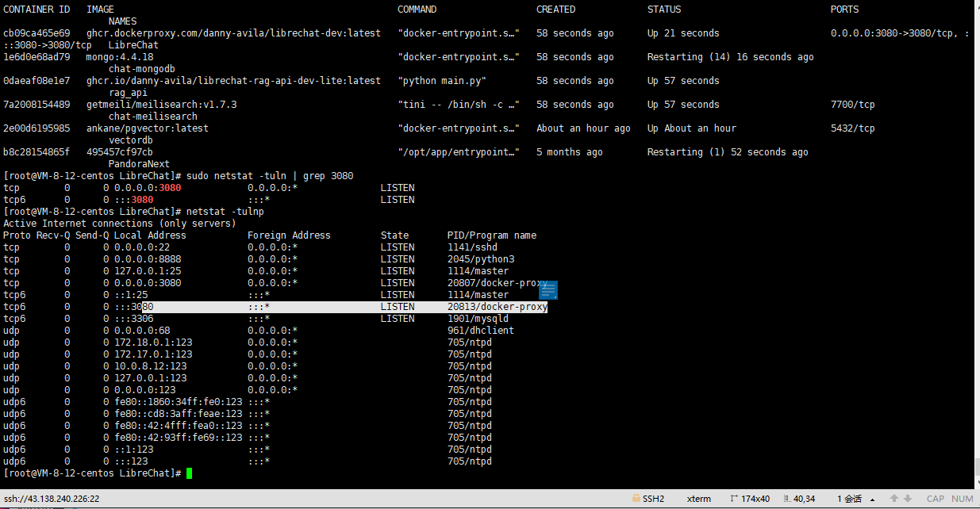This screenshot has width=980, height=509.
Task: Click status "Restarting (14) 16 seconds ago"
Action: 731,57
